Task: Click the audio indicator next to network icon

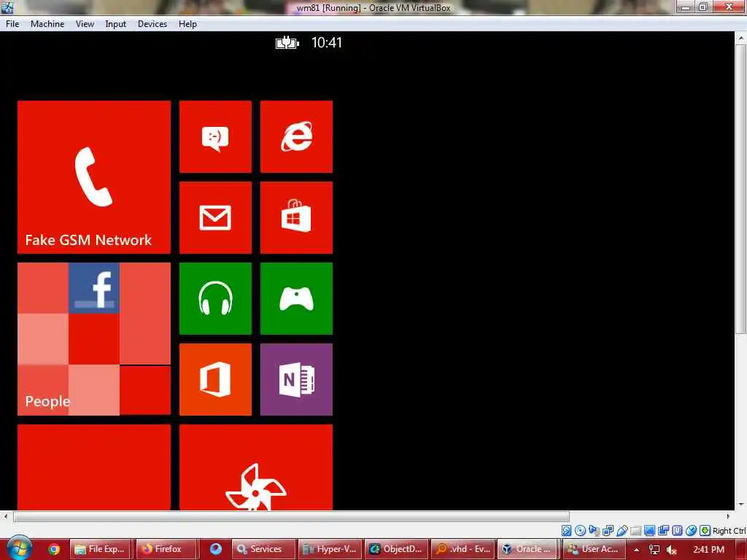Action: tap(594, 531)
